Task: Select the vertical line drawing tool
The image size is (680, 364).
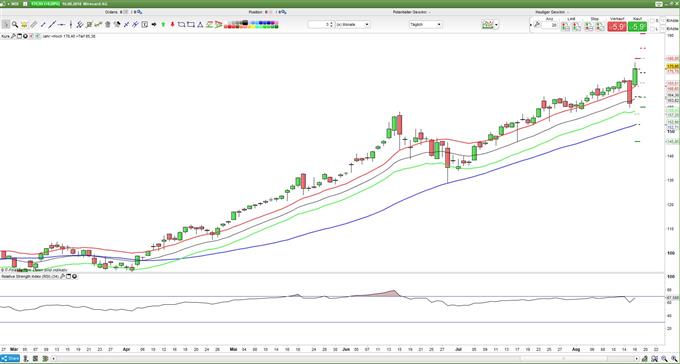Action: point(71,25)
